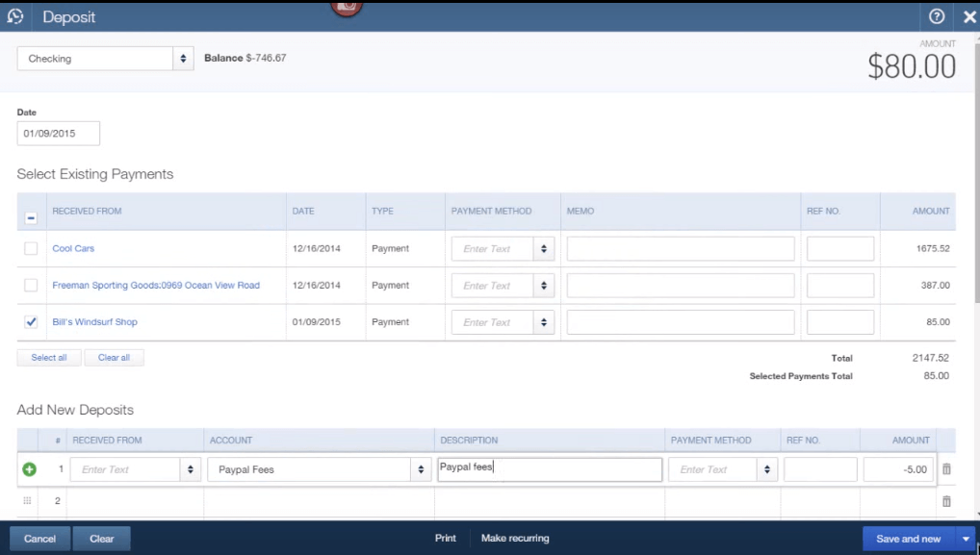
Task: Click the Cancel button
Action: coord(40,539)
